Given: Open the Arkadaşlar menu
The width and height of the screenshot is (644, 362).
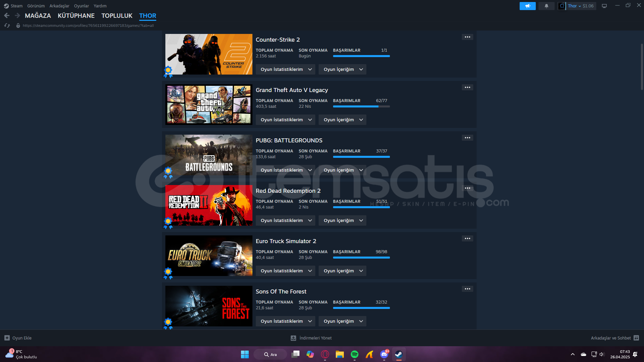Looking at the screenshot, I should [59, 6].
